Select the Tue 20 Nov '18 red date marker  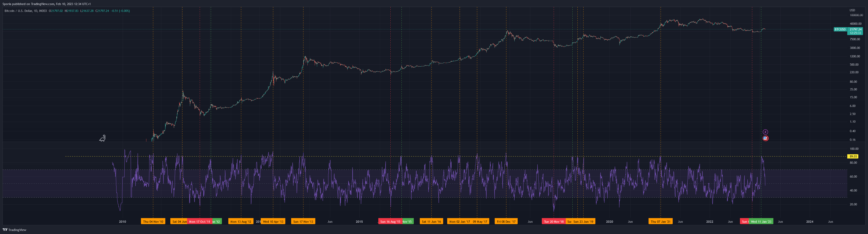554,222
